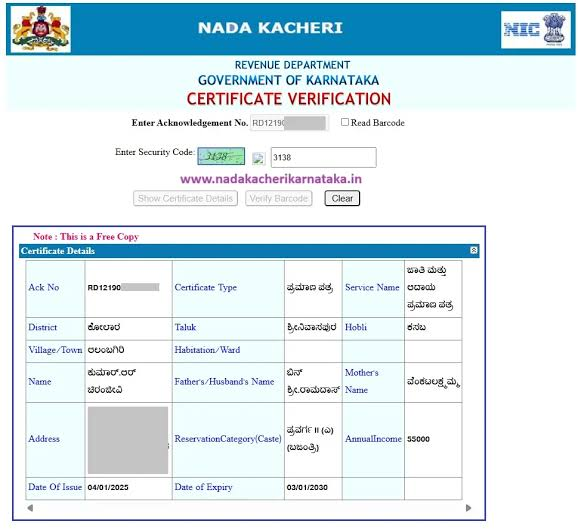Click the security code text box
The width and height of the screenshot is (578, 530).
(x=324, y=157)
